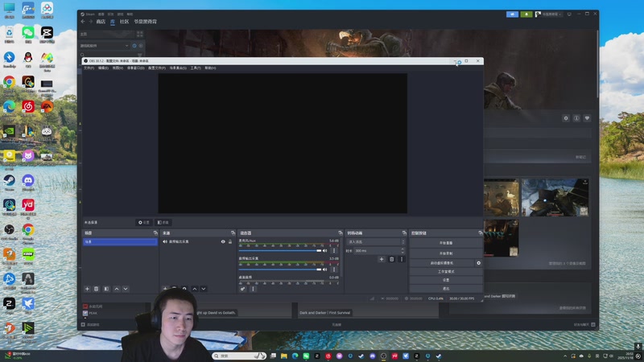Image resolution: width=644 pixels, height=362 pixels.
Task: Open audio output capture channel options dots
Action: [x=334, y=269]
